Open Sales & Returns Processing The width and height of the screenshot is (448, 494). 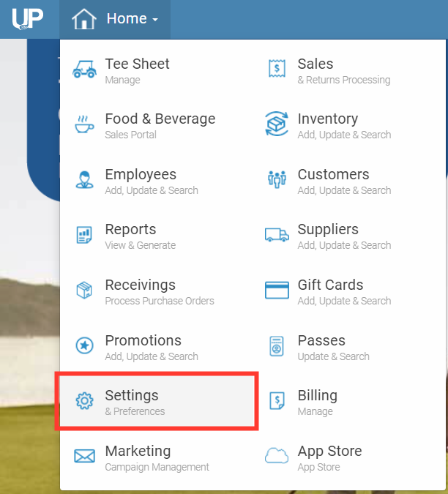(x=344, y=70)
